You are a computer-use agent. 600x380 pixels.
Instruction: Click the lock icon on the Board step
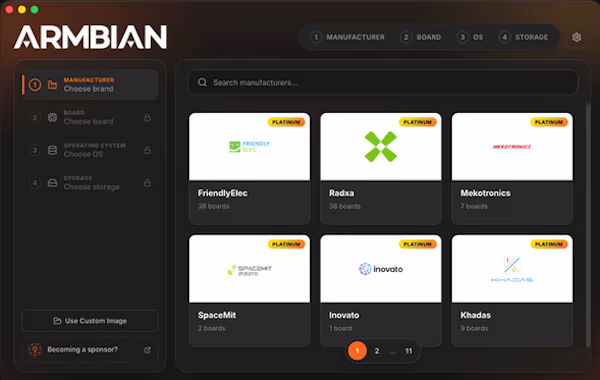click(x=147, y=117)
